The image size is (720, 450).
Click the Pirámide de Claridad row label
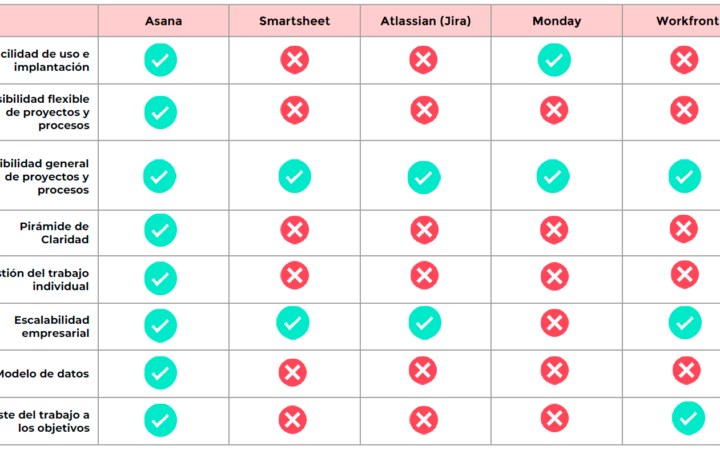[54, 233]
